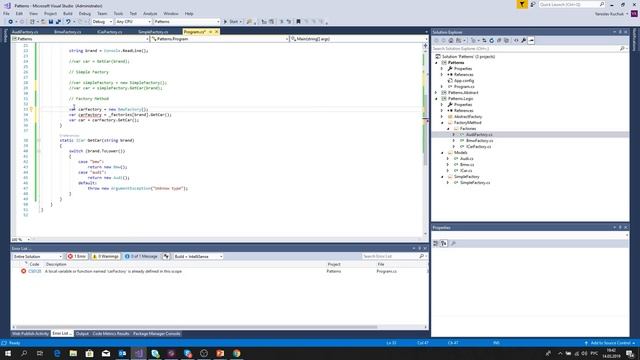Click Collapse All icon in Solution Explorer
Viewport: 640px width, 360px height.
[x=499, y=40]
